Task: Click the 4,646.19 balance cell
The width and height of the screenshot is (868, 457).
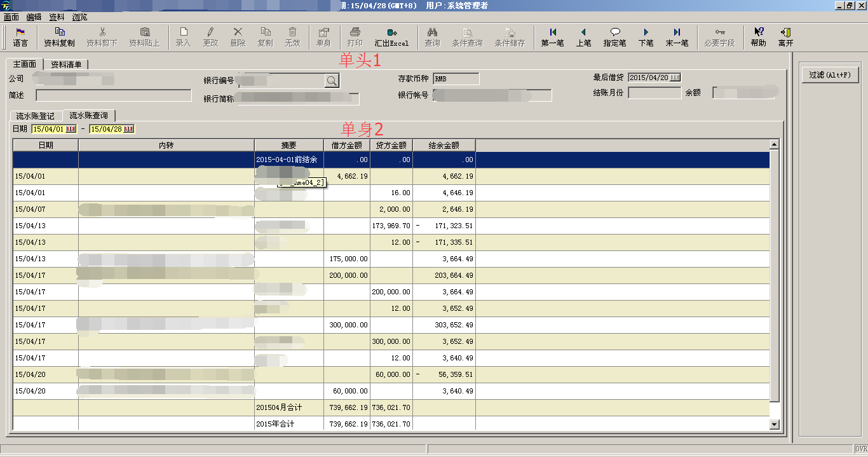Action: pos(444,193)
